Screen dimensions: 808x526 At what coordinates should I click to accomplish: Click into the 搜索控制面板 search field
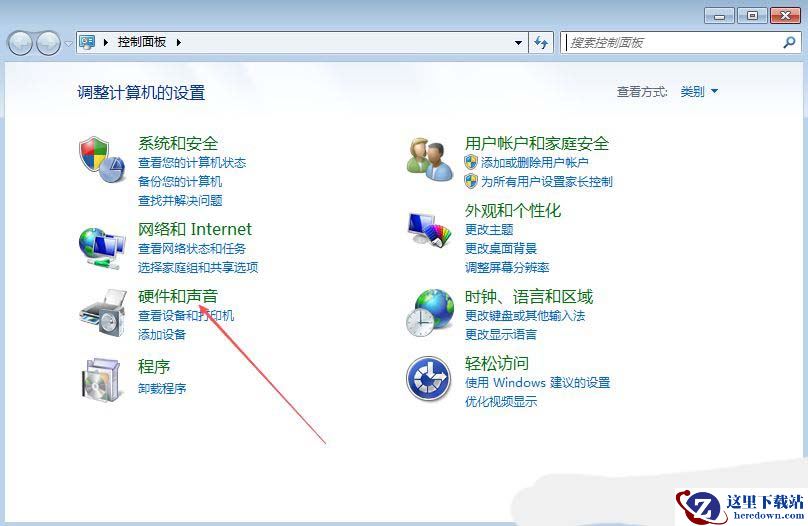(672, 43)
